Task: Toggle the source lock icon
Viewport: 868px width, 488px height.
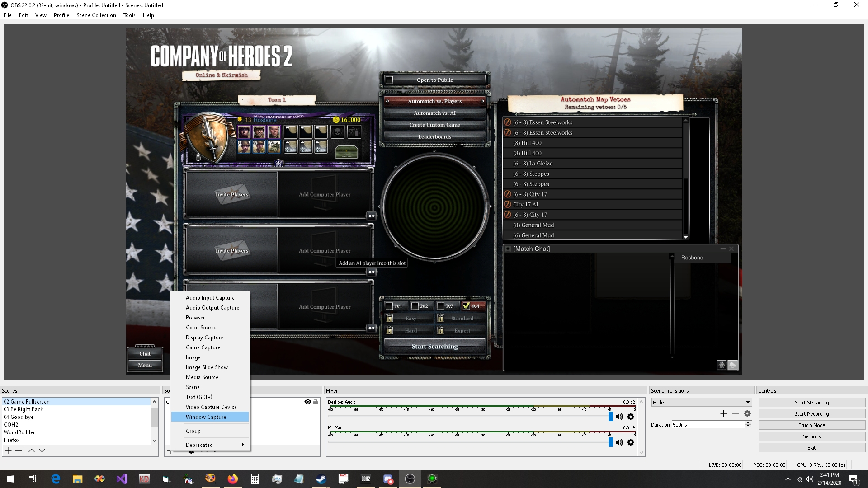Action: tap(316, 402)
